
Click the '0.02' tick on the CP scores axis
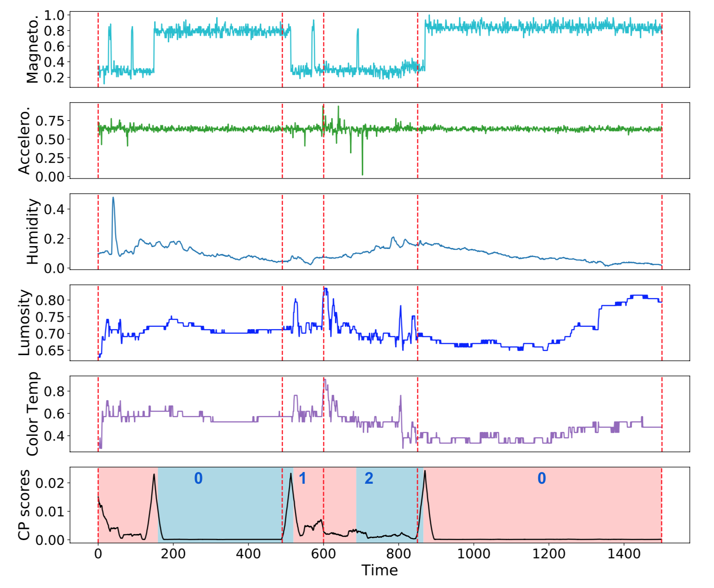point(50,483)
